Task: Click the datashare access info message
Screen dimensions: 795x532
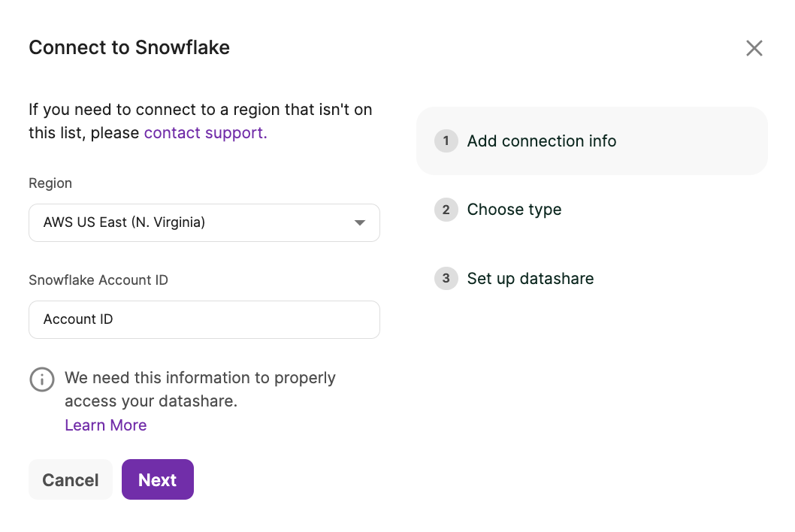Action: (x=200, y=389)
